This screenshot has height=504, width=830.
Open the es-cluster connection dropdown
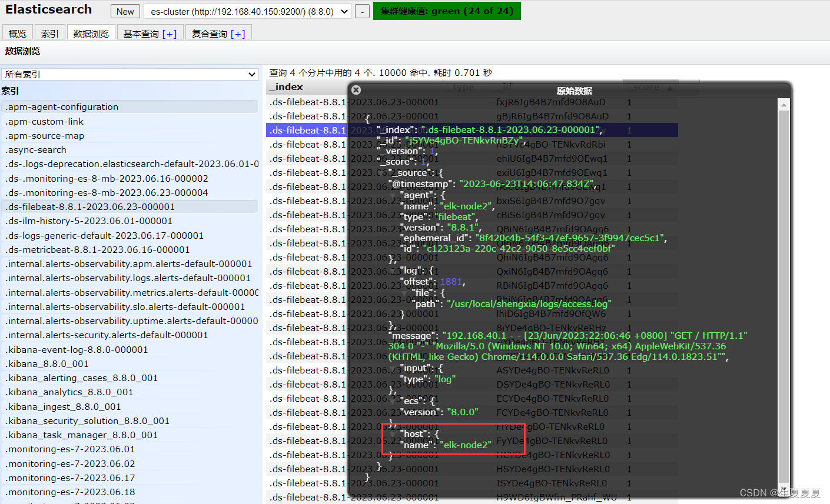coord(247,11)
